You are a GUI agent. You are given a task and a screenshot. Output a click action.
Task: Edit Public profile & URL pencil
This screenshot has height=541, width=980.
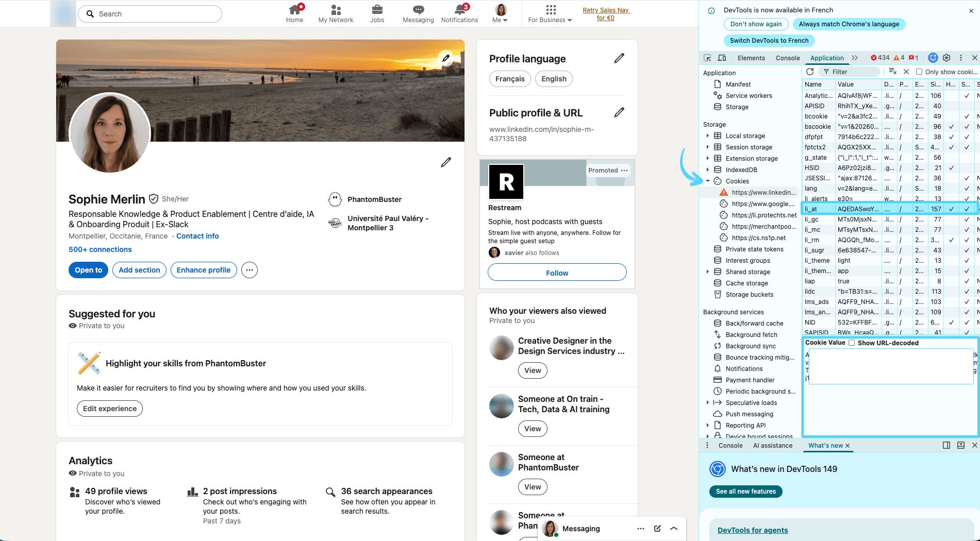[x=619, y=112]
